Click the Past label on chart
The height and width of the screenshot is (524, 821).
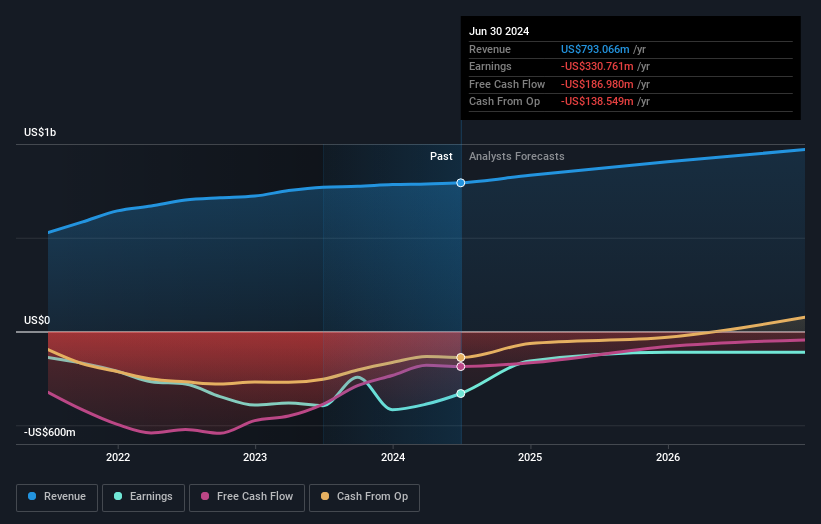point(441,157)
